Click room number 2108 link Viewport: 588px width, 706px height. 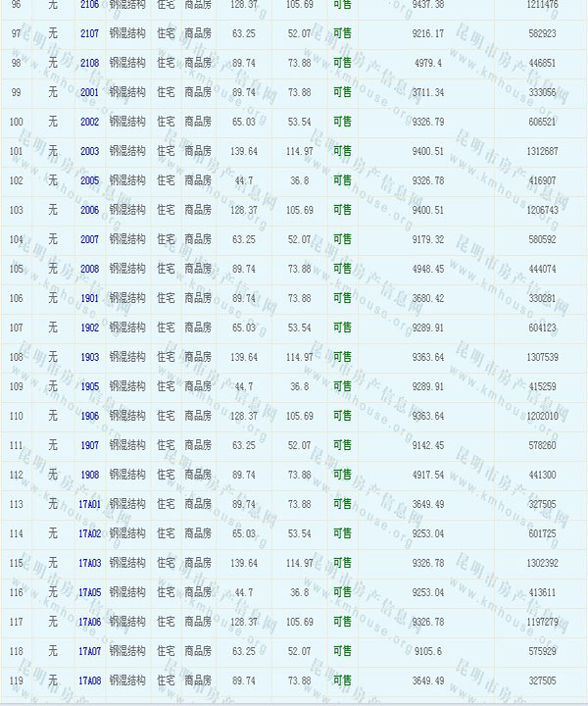[89, 63]
